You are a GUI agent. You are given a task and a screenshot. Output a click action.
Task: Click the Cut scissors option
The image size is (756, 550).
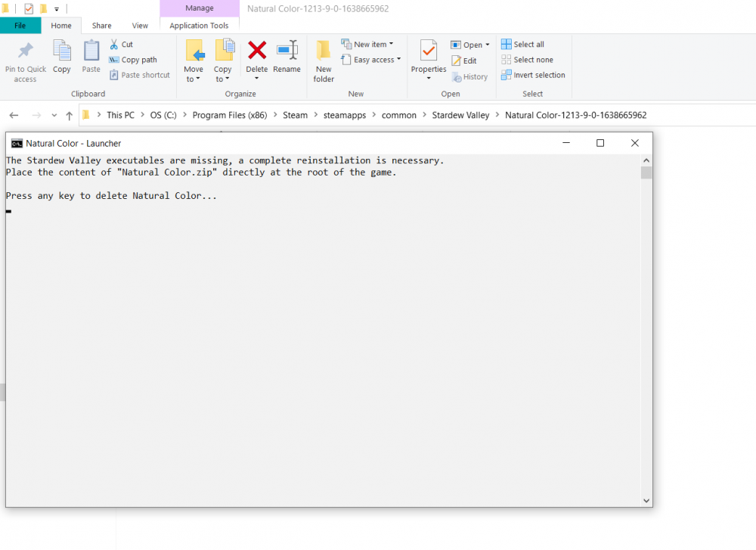[121, 45]
